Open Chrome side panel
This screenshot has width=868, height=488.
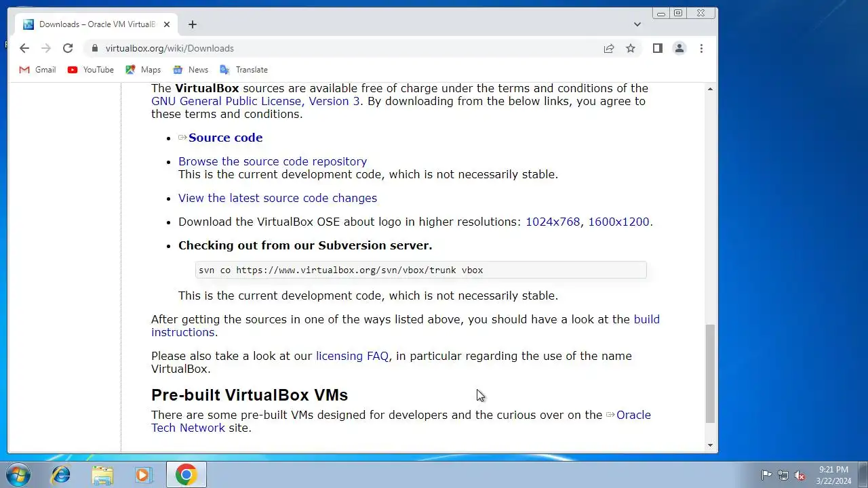657,48
